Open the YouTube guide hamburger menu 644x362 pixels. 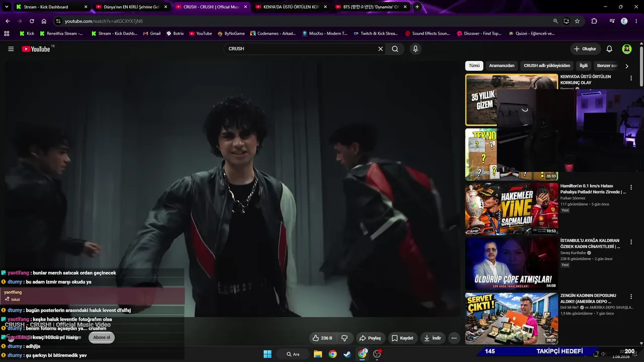click(x=11, y=49)
